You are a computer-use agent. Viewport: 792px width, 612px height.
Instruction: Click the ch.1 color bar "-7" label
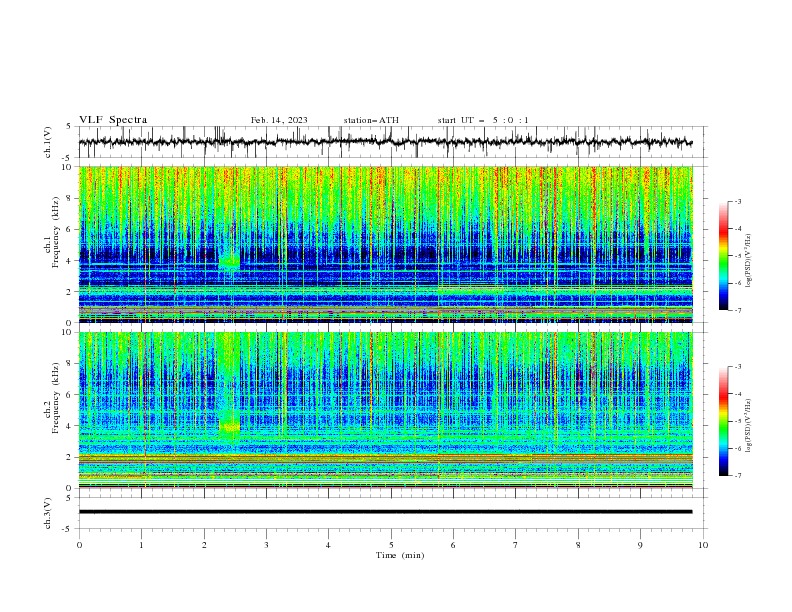click(x=737, y=310)
